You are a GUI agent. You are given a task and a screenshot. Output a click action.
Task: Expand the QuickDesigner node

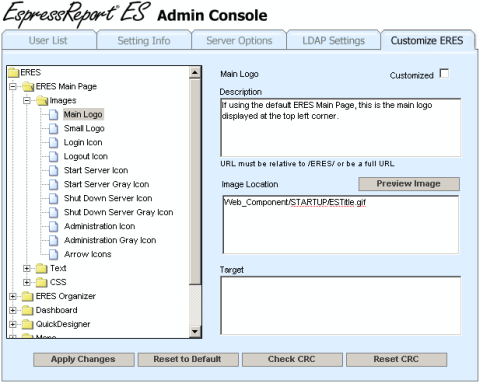[x=13, y=324]
